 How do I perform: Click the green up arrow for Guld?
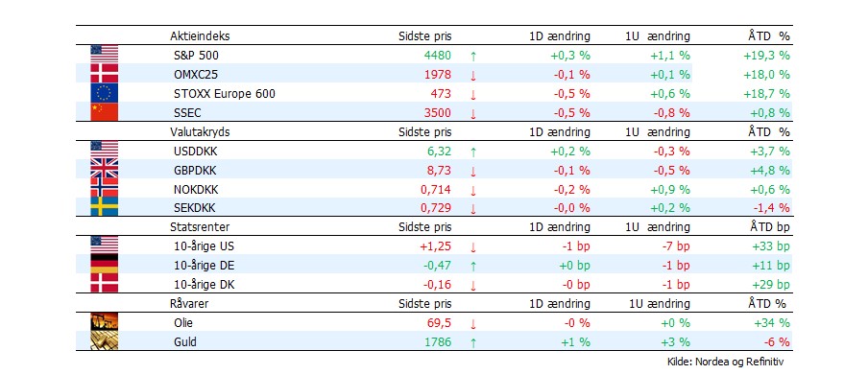[x=472, y=342]
